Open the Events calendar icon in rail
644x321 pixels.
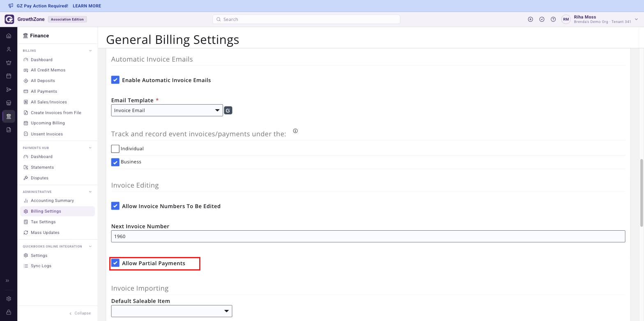[x=9, y=76]
